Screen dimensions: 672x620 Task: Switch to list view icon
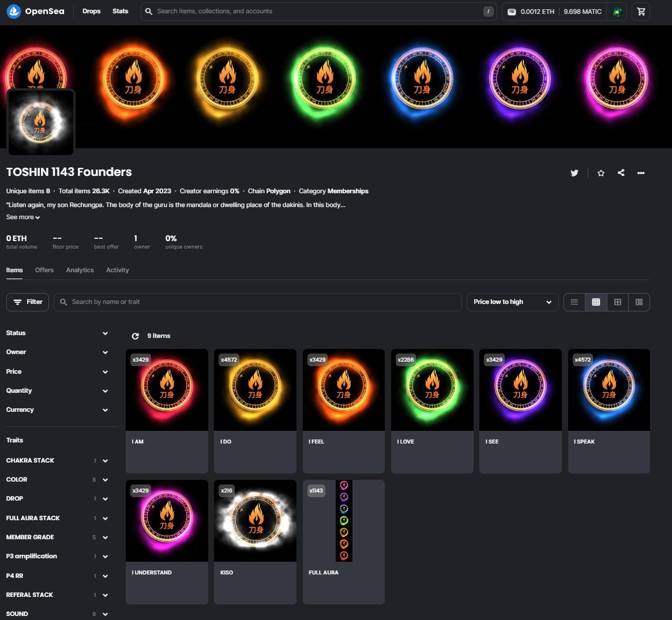click(575, 302)
